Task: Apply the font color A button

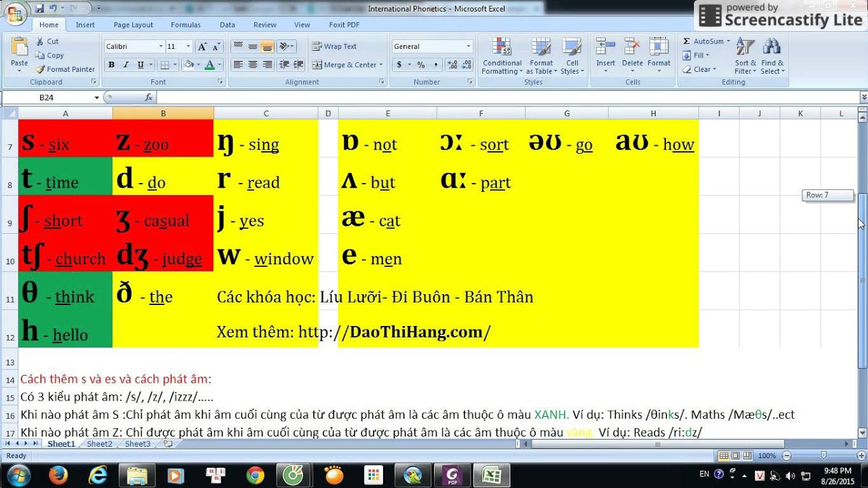Action: (210, 65)
